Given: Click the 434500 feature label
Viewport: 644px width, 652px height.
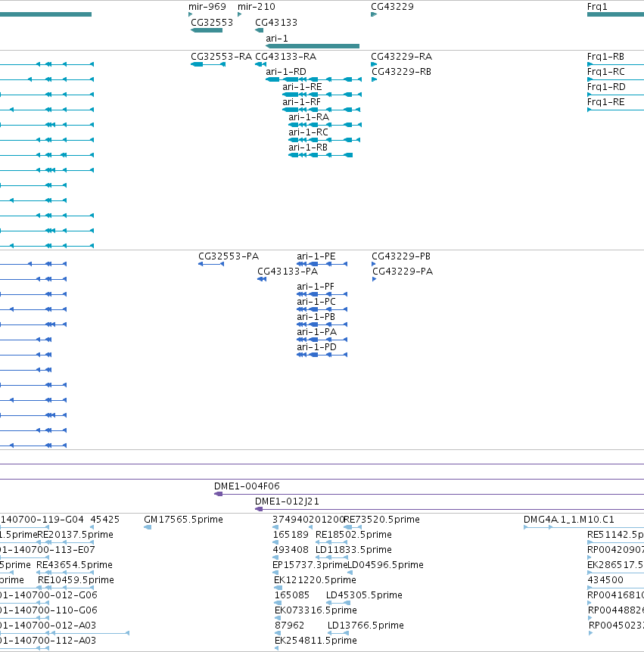Looking at the screenshot, I should tap(605, 580).
